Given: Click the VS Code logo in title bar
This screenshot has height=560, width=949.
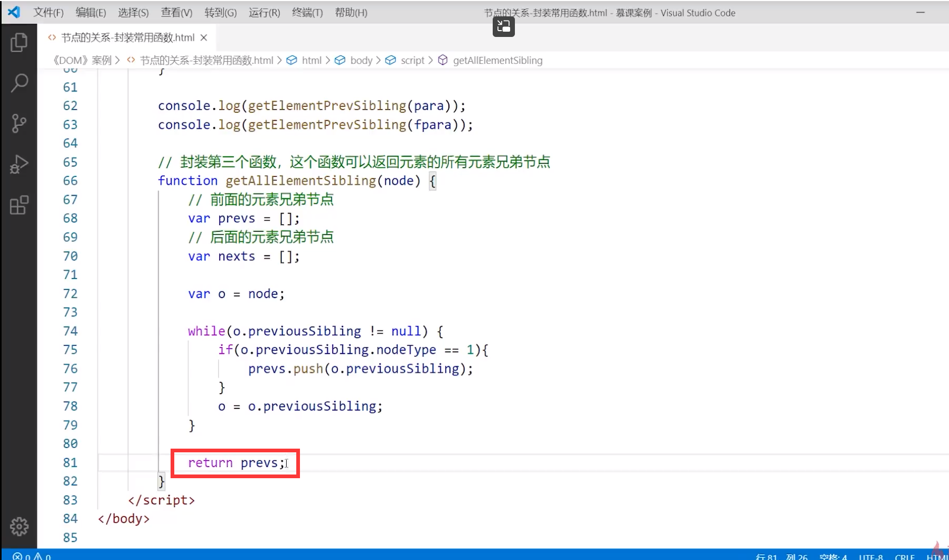Looking at the screenshot, I should pyautogui.click(x=14, y=12).
